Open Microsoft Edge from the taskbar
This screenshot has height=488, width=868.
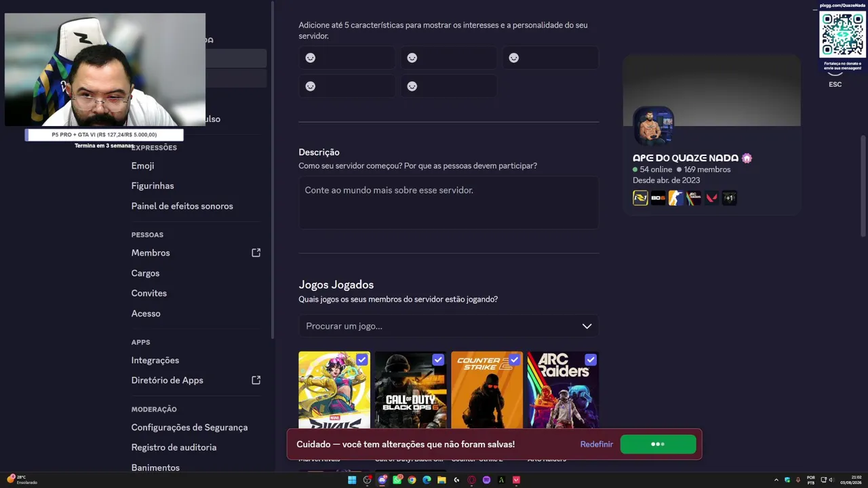tap(427, 480)
